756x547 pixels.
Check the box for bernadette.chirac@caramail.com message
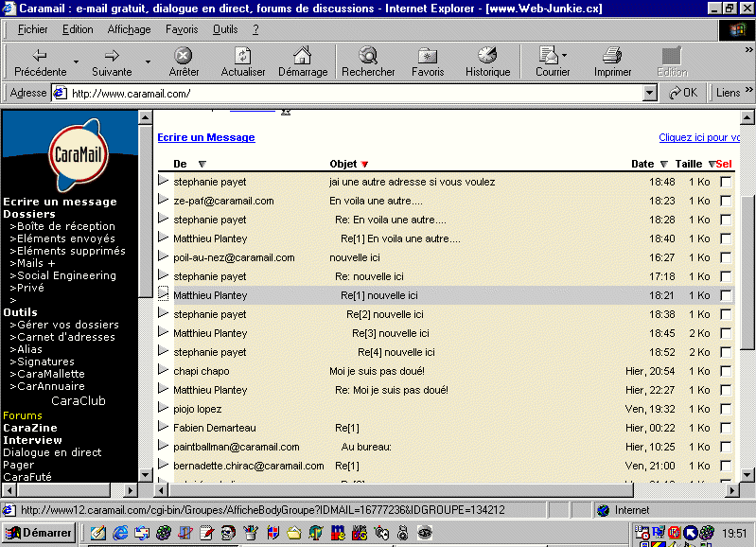point(726,466)
